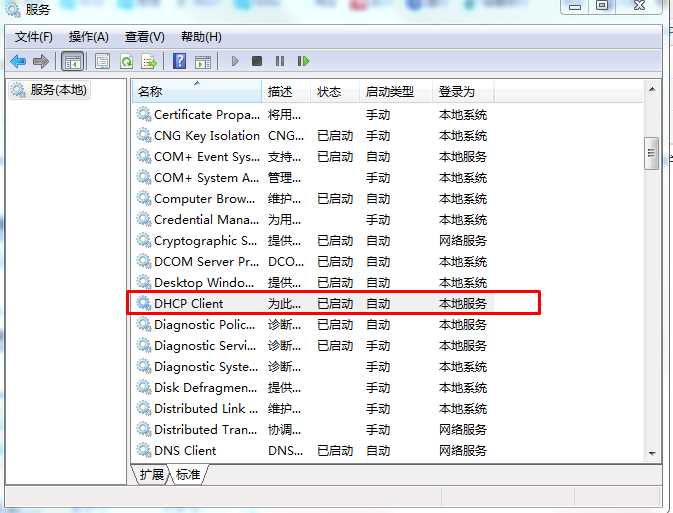673x513 pixels.
Task: Click the show/hide action pane icon
Action: [203, 62]
